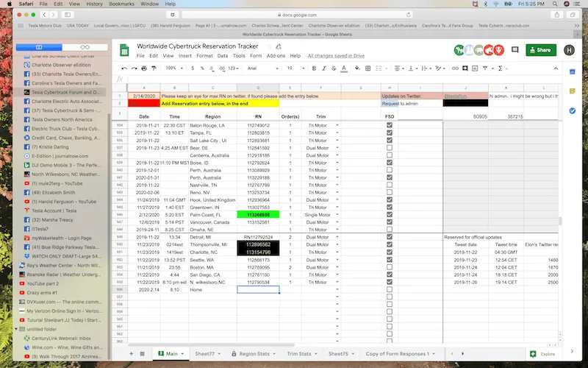
Task: Format as percent with the % icon
Action: click(x=202, y=68)
